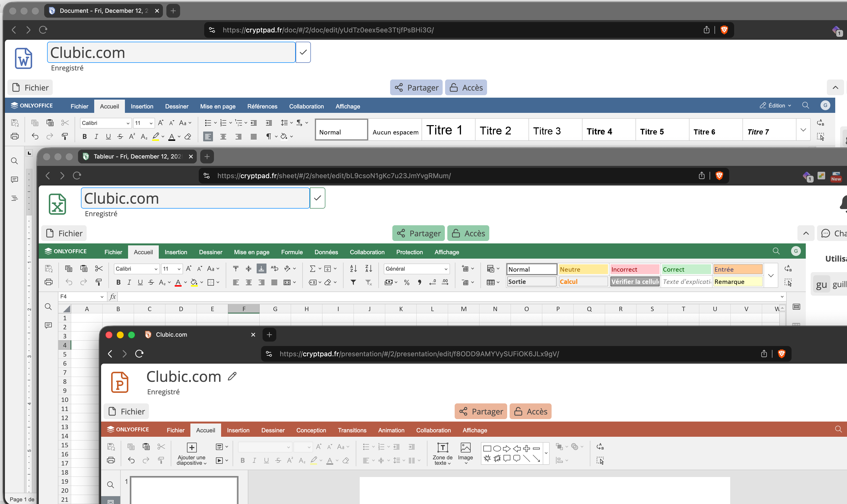Toggle underline in Document toolbar
Screen dimensions: 847x504
[108, 136]
